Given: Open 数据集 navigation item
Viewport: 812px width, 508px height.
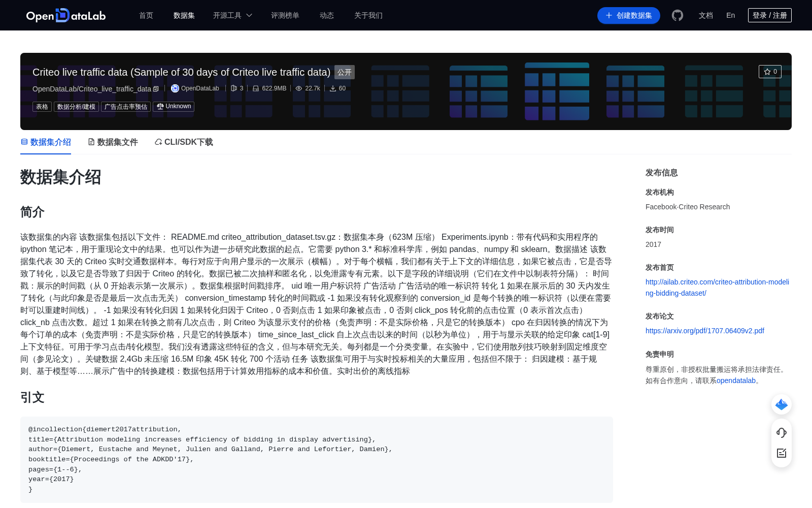Looking at the screenshot, I should pos(184,15).
